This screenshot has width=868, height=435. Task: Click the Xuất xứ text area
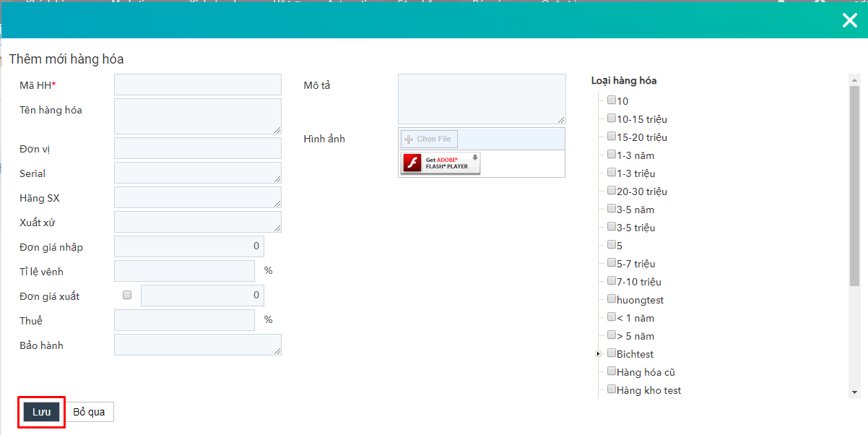198,222
